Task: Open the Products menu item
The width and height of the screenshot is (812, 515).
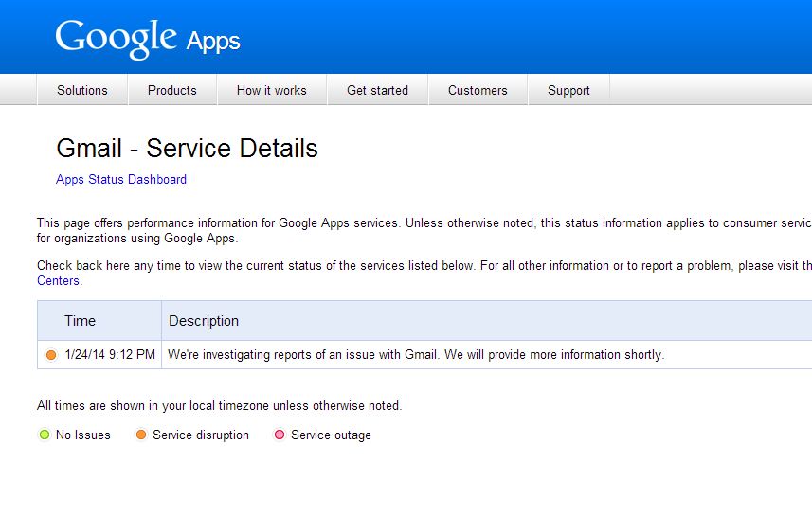Action: click(171, 90)
